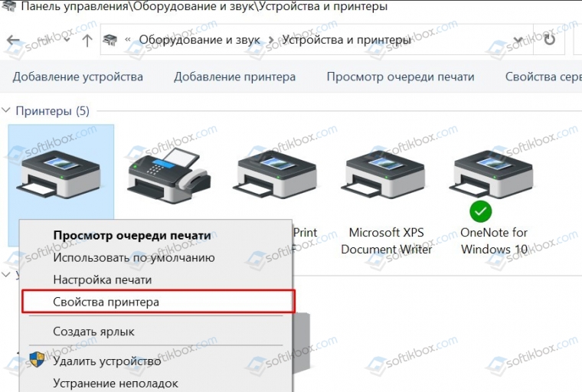Refresh the Devices and Printers view
Screen dimensions: 582x392
point(549,39)
